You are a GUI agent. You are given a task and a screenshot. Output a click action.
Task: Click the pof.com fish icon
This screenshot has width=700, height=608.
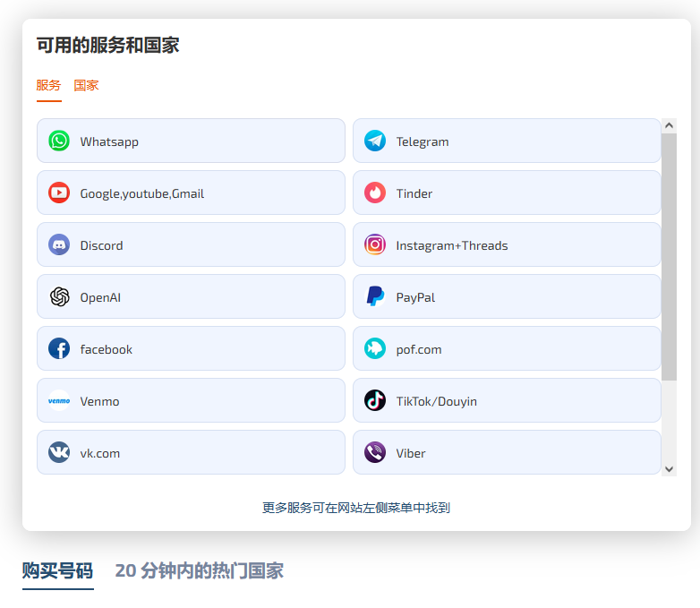tap(375, 348)
